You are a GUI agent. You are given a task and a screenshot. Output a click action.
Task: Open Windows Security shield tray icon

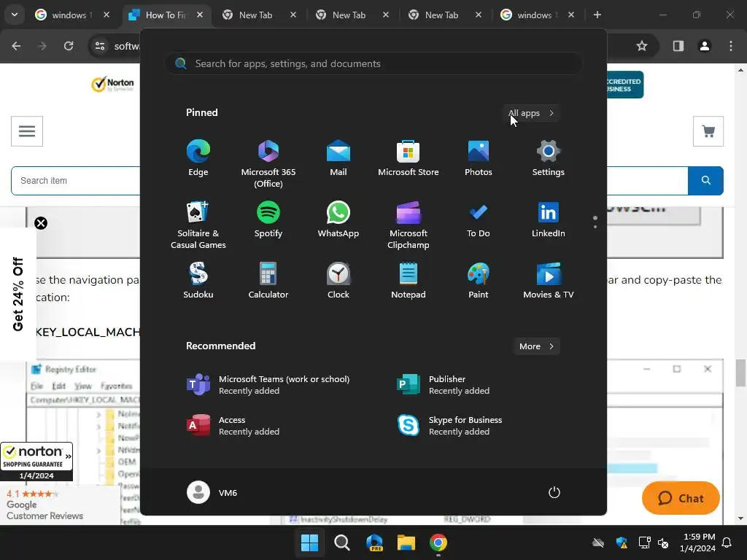[x=622, y=542]
